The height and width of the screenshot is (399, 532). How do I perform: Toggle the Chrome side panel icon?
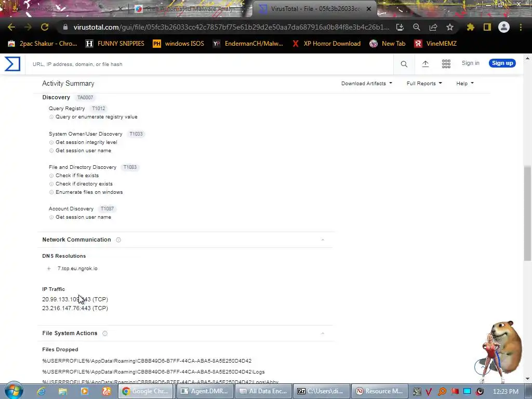click(487, 27)
